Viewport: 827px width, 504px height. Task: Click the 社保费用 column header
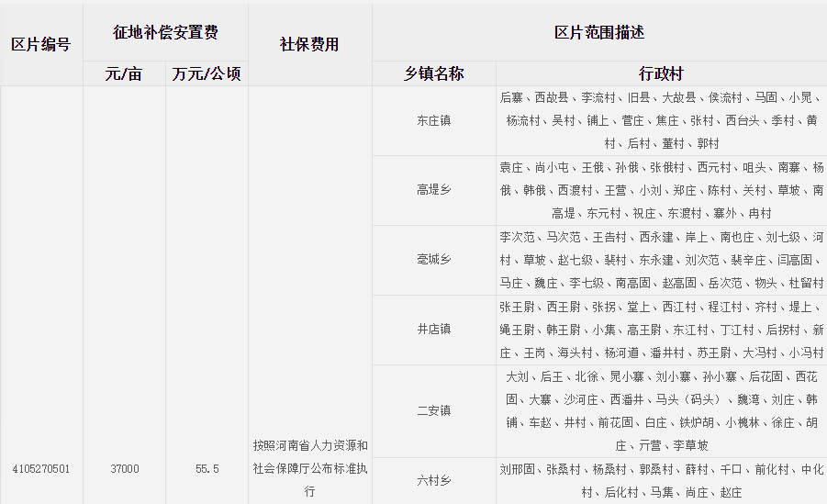(309, 45)
